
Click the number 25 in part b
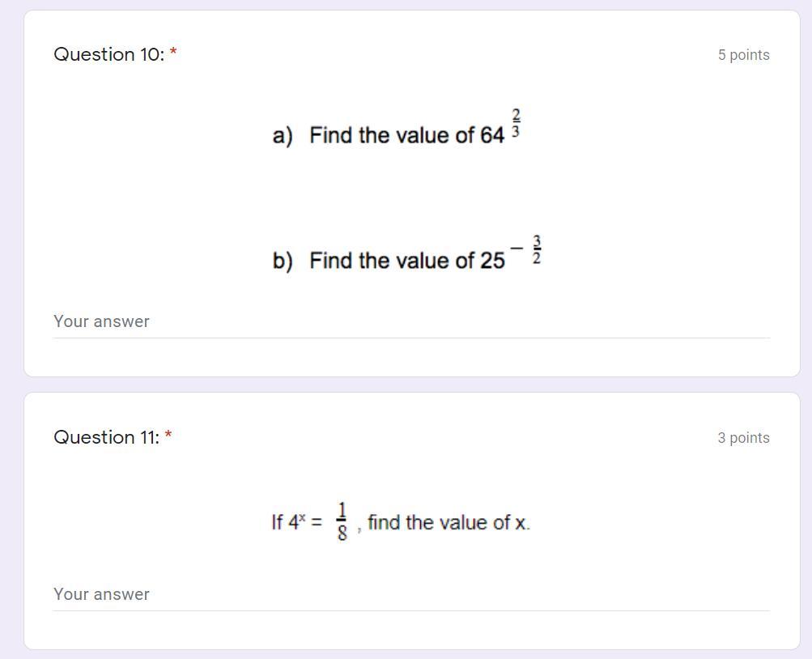click(x=492, y=261)
